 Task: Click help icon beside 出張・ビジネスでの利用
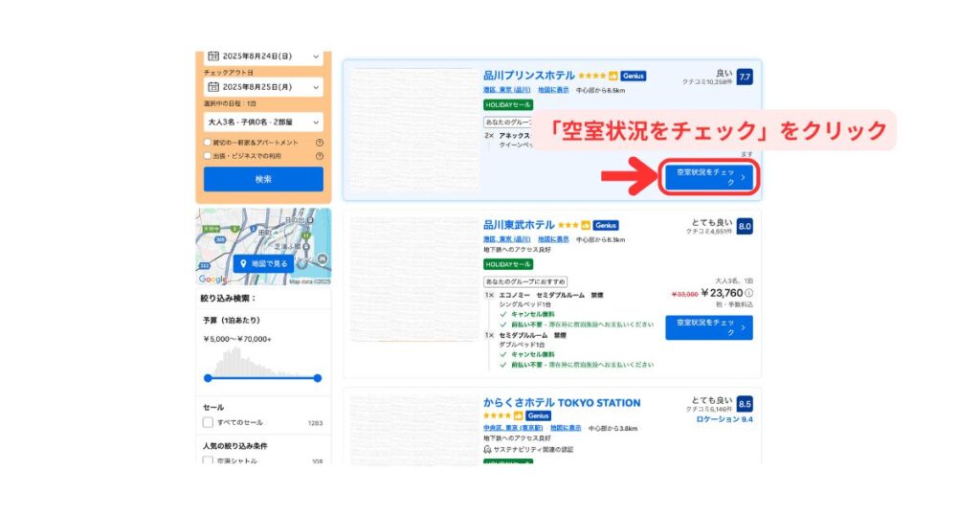[320, 156]
